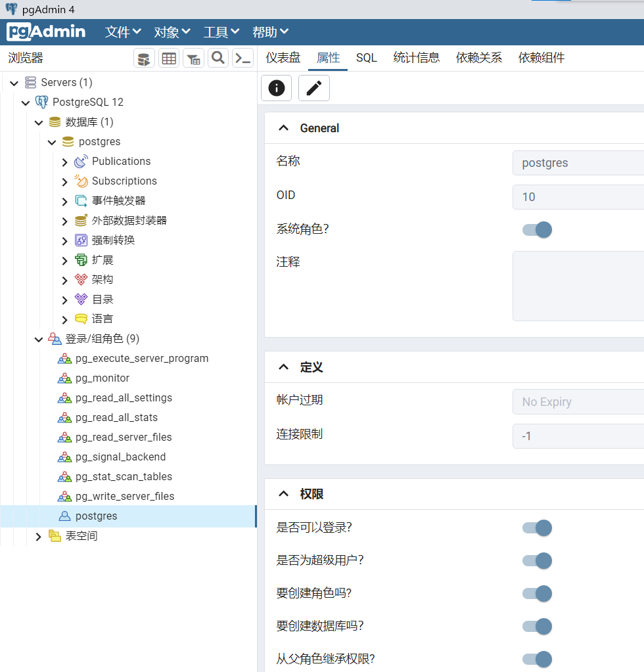Click the Subscriptions icon
Viewport: 644px width, 672px height.
point(81,181)
